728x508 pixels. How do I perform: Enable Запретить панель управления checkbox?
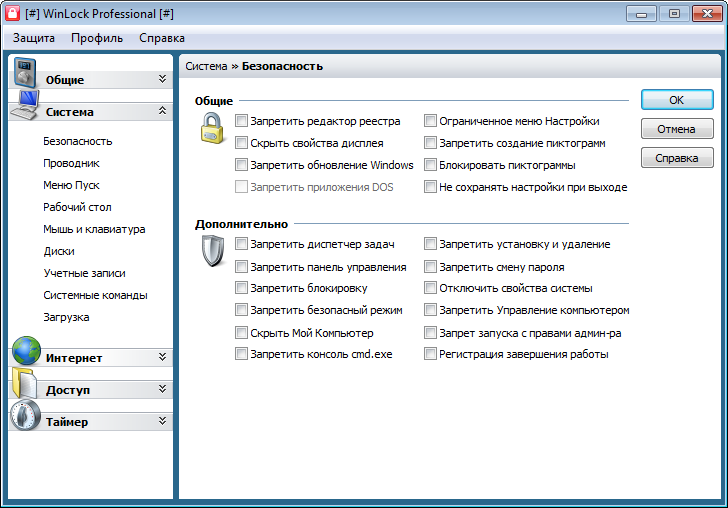coord(241,267)
